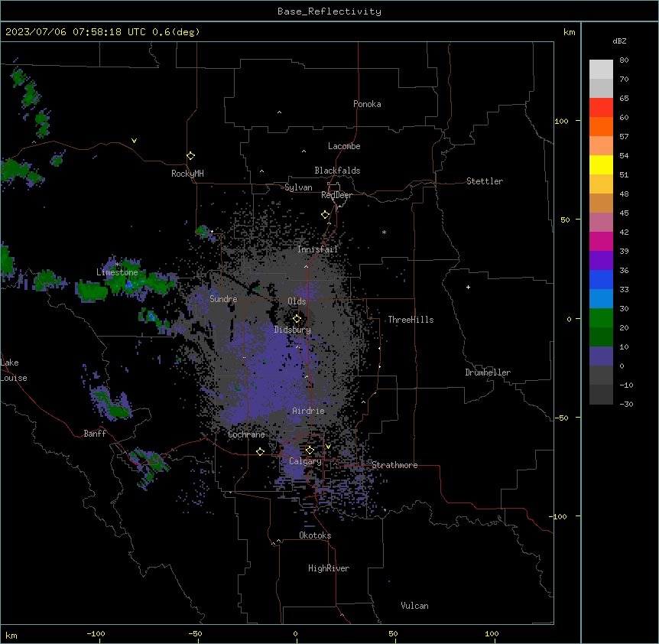659x644 pixels.
Task: Click the Vulcan label
Action: pyautogui.click(x=415, y=606)
